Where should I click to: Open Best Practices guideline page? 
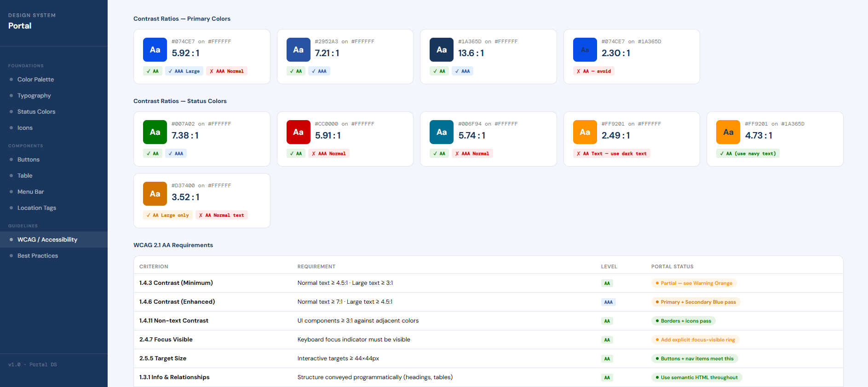pyautogui.click(x=54, y=256)
